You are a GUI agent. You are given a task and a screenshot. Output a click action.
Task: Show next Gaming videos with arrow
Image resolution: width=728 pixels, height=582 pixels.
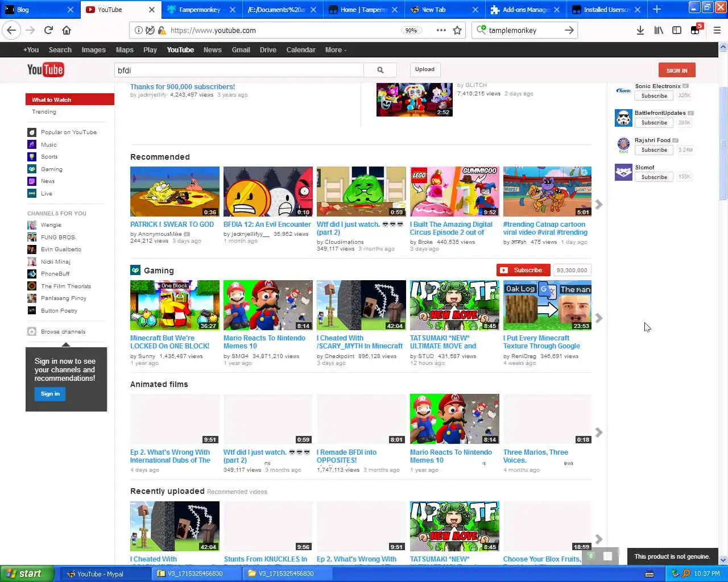598,318
